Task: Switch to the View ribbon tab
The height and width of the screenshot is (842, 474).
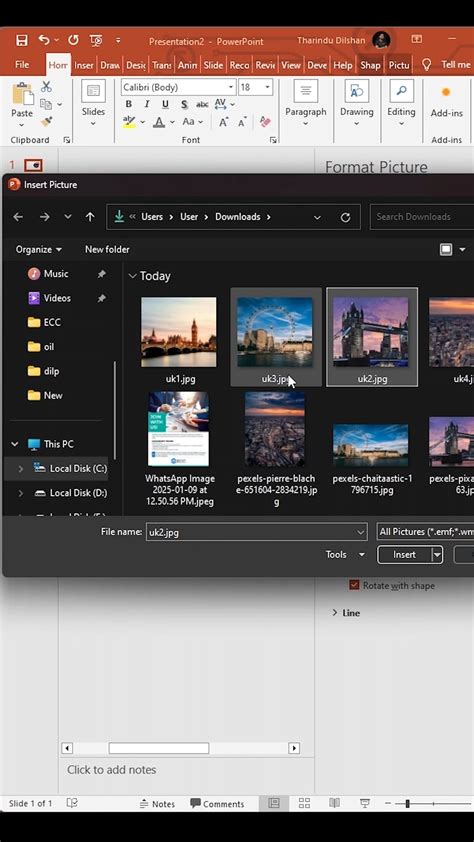Action: [291, 65]
